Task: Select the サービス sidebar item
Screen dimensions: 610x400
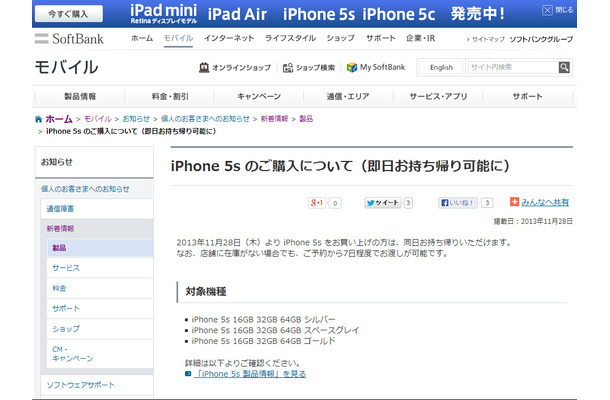Action: (x=100, y=268)
